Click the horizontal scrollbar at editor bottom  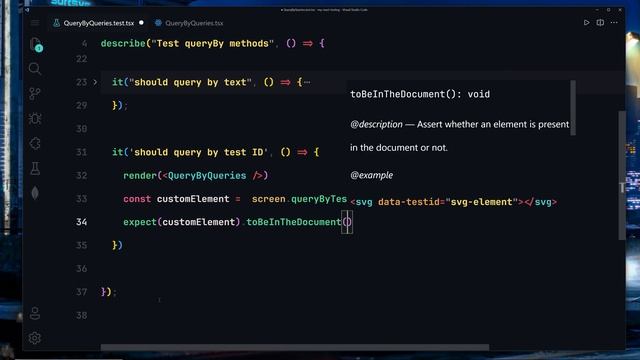(x=295, y=347)
